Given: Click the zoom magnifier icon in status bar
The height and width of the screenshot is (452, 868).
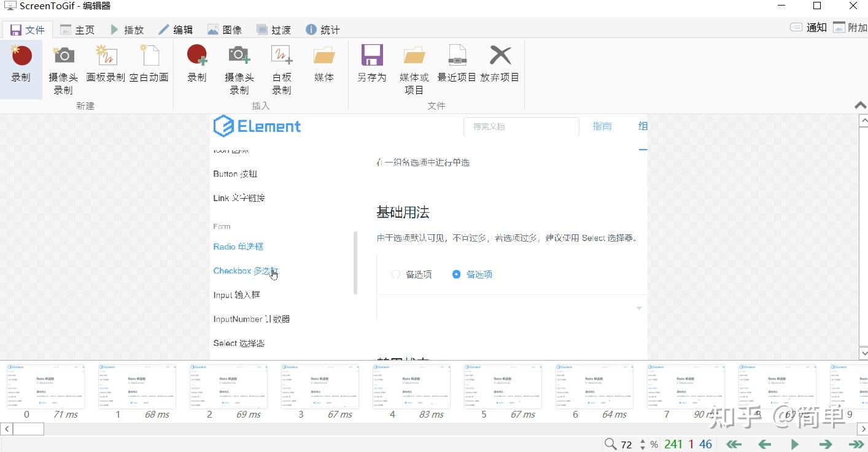Looking at the screenshot, I should coord(610,444).
